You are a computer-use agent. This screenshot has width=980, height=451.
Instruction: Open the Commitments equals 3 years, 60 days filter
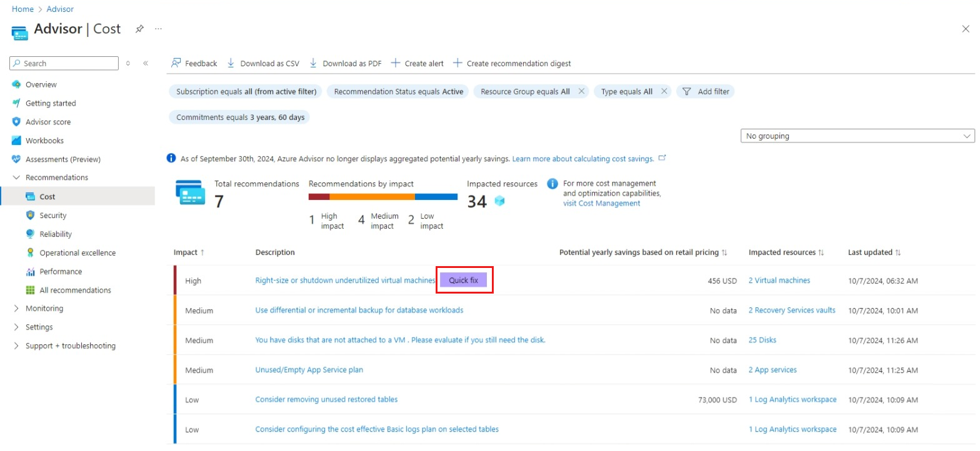(240, 117)
